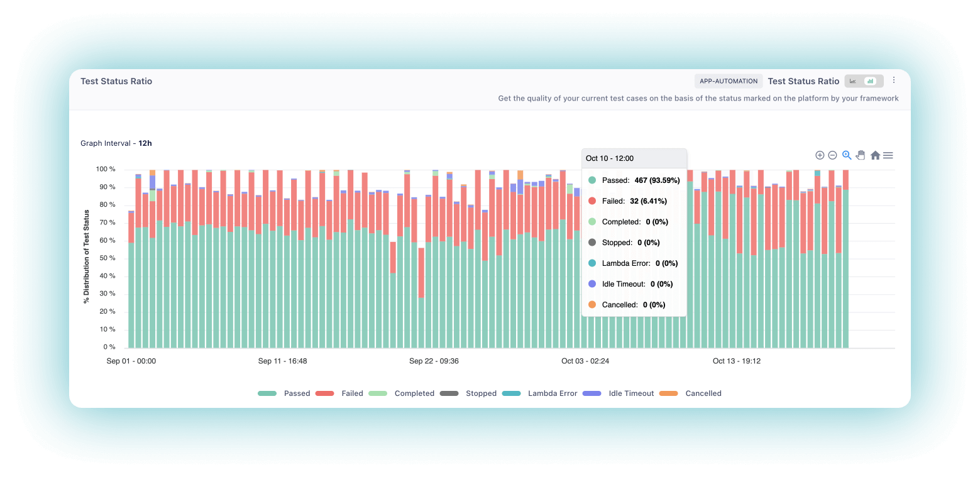Open the chart hamburger menu icon
Screen dimensions: 980x477
pyautogui.click(x=888, y=155)
